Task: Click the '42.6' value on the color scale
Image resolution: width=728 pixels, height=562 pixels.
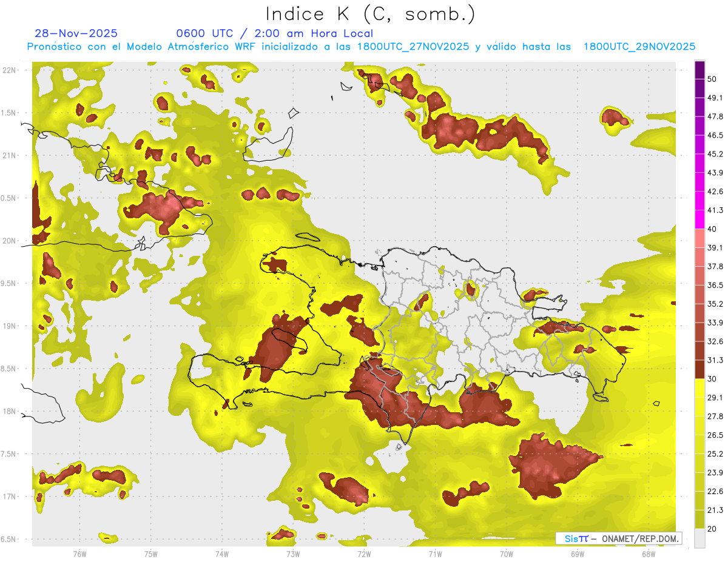Action: (715, 192)
